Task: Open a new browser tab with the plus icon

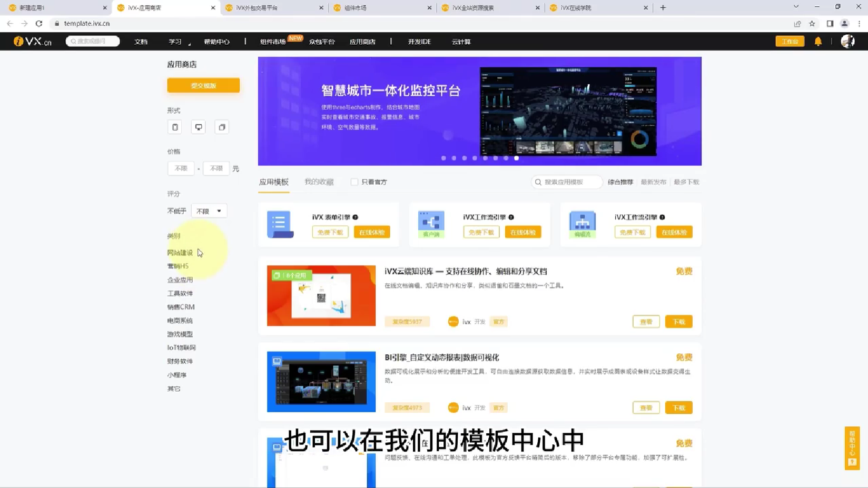Action: 663,7
